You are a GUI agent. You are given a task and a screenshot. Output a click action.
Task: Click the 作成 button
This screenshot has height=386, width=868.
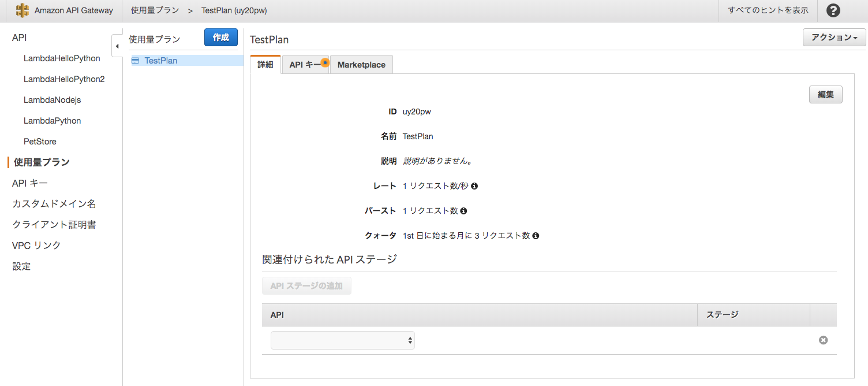220,37
